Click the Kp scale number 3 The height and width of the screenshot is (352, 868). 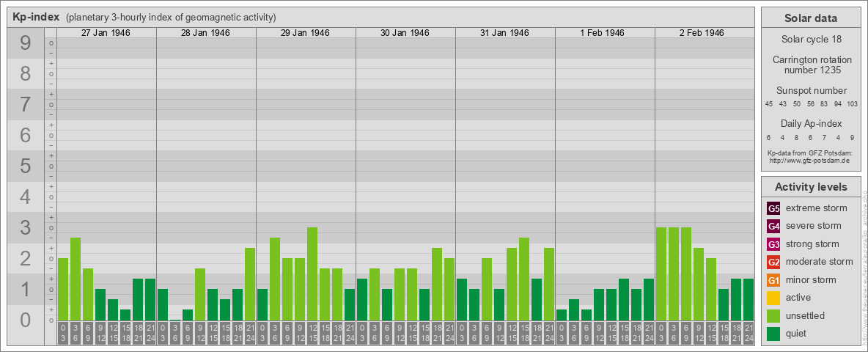coord(25,227)
